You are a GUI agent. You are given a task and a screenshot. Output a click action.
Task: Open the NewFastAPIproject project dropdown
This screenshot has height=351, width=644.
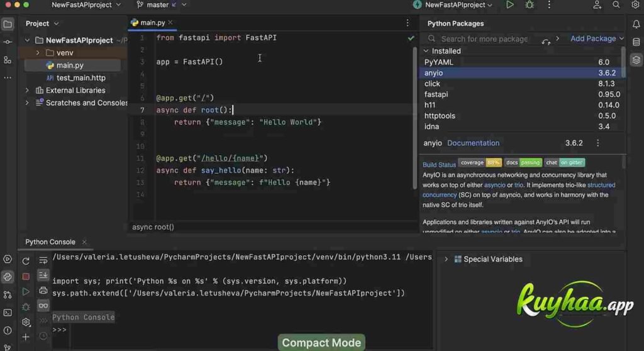pos(86,5)
